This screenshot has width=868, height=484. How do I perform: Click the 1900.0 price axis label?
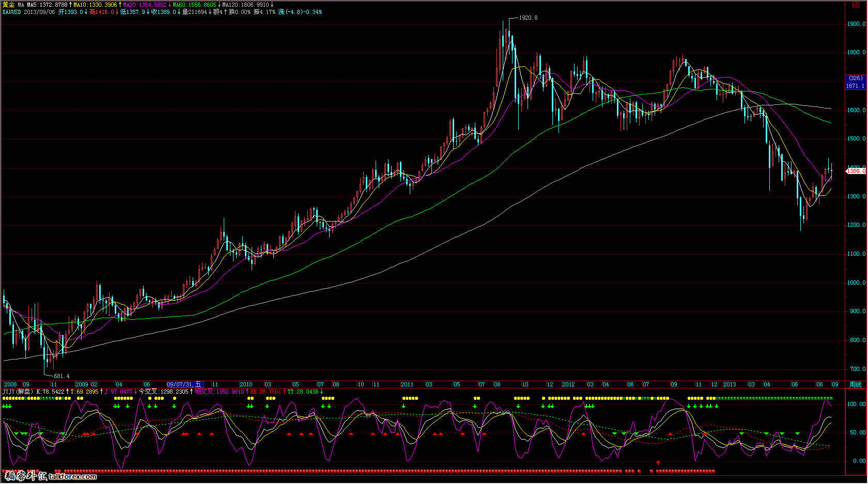coord(857,24)
